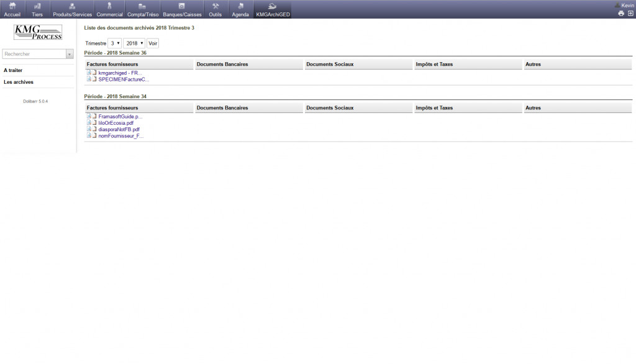Viewport: 636px width, 364px height.
Task: Click 'Période - 2018 Semaine 36' heading
Action: click(x=115, y=53)
